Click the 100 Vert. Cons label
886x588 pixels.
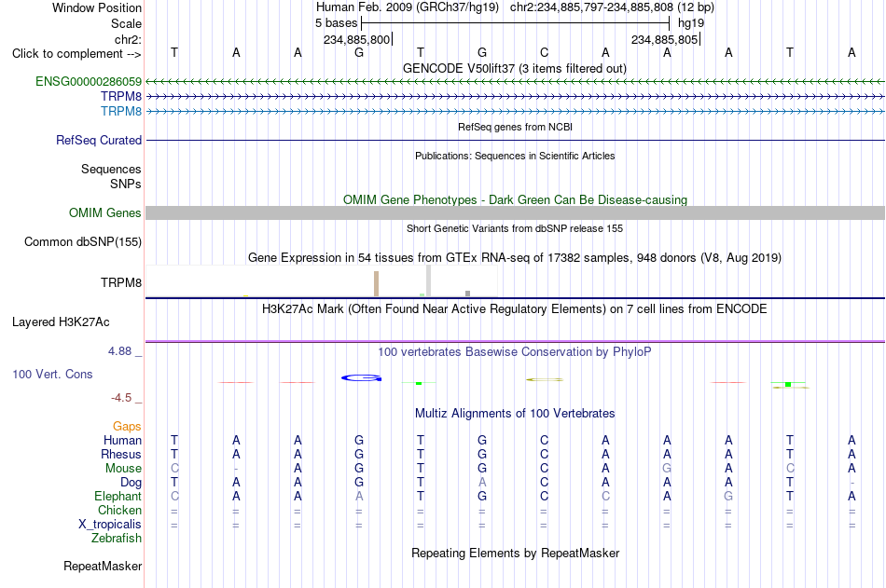[x=52, y=374]
